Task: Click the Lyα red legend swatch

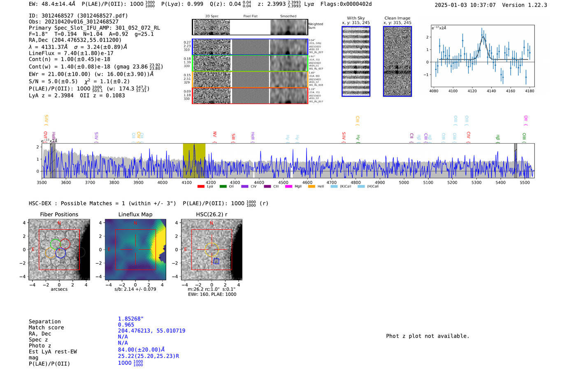Action: coord(201,186)
